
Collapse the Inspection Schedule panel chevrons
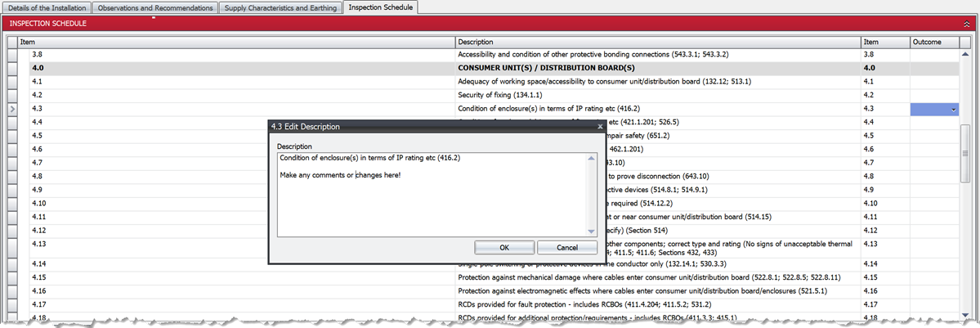point(966,24)
